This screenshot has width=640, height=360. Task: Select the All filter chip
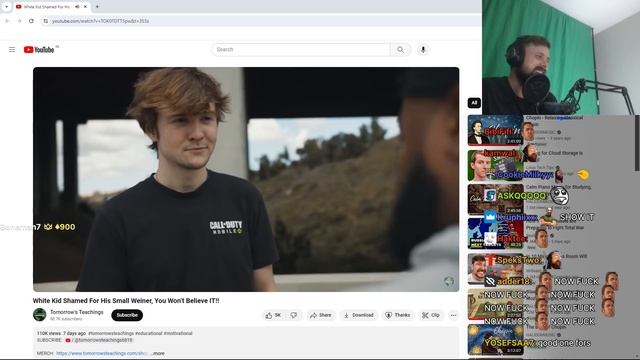(474, 103)
